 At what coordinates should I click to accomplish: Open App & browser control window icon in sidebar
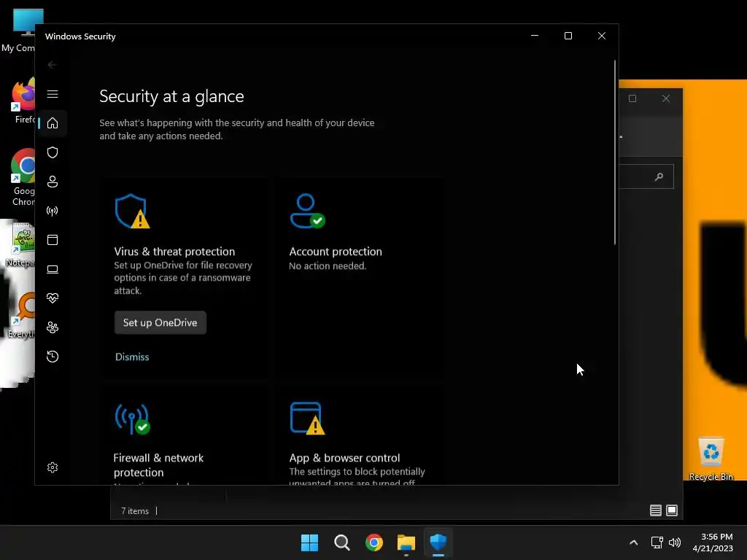point(53,239)
